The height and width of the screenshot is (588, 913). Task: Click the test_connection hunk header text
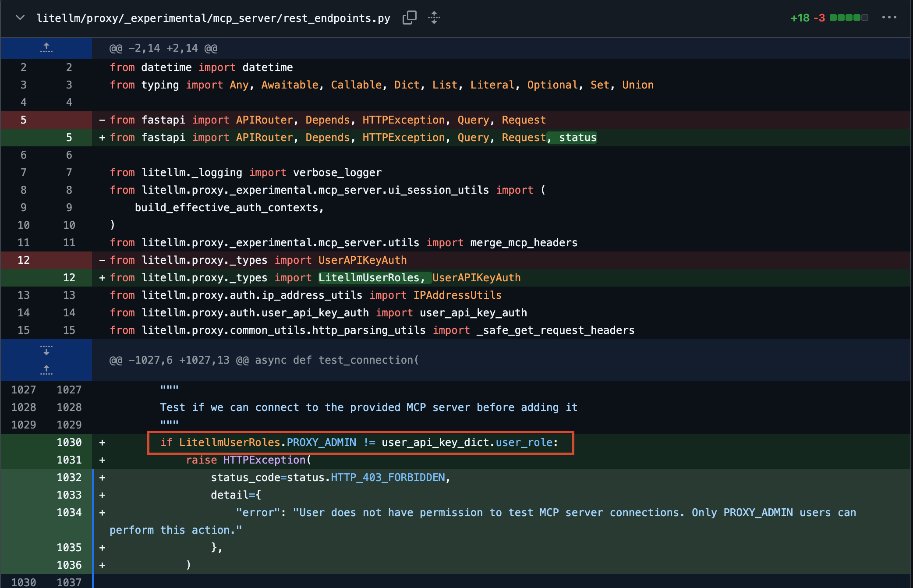(264, 360)
